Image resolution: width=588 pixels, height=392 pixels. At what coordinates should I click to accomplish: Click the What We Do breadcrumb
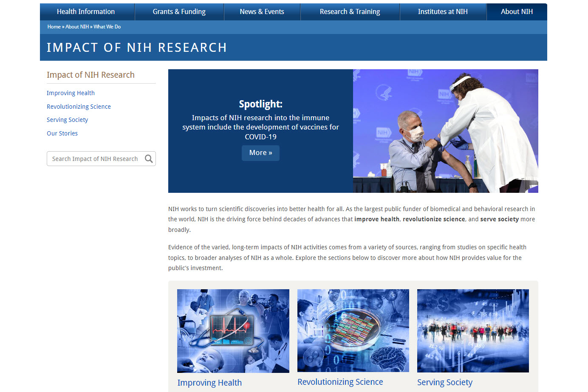pos(107,26)
